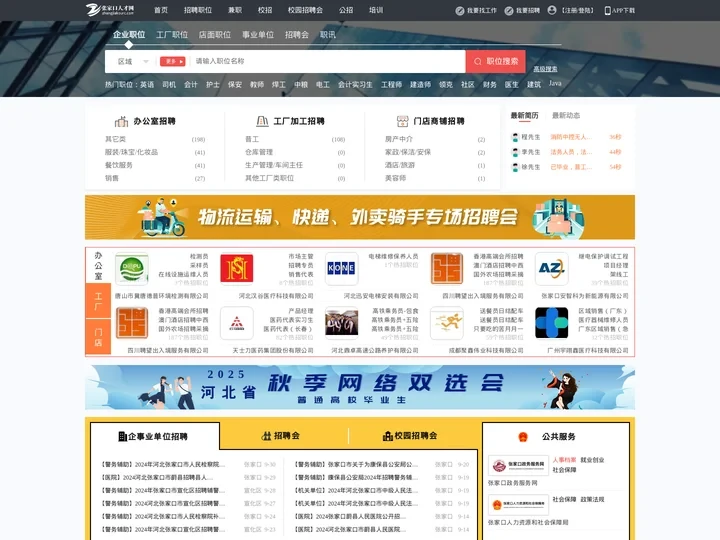Expand the 区域 region dropdown
This screenshot has height=540, width=720.
click(133, 61)
